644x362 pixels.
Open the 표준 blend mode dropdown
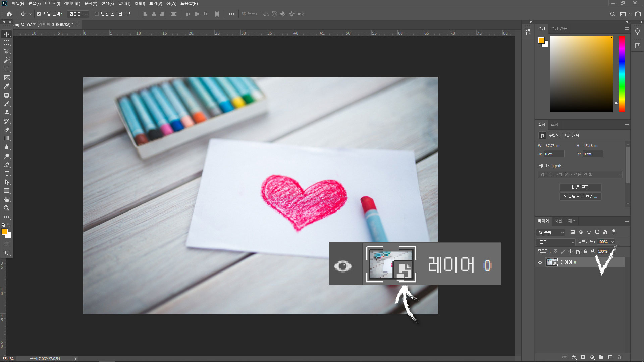pos(556,242)
